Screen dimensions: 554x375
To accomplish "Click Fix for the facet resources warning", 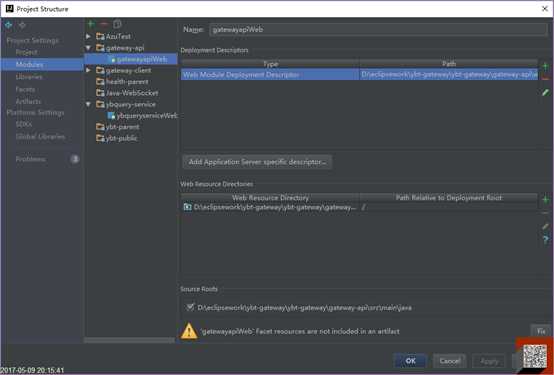I will (541, 331).
